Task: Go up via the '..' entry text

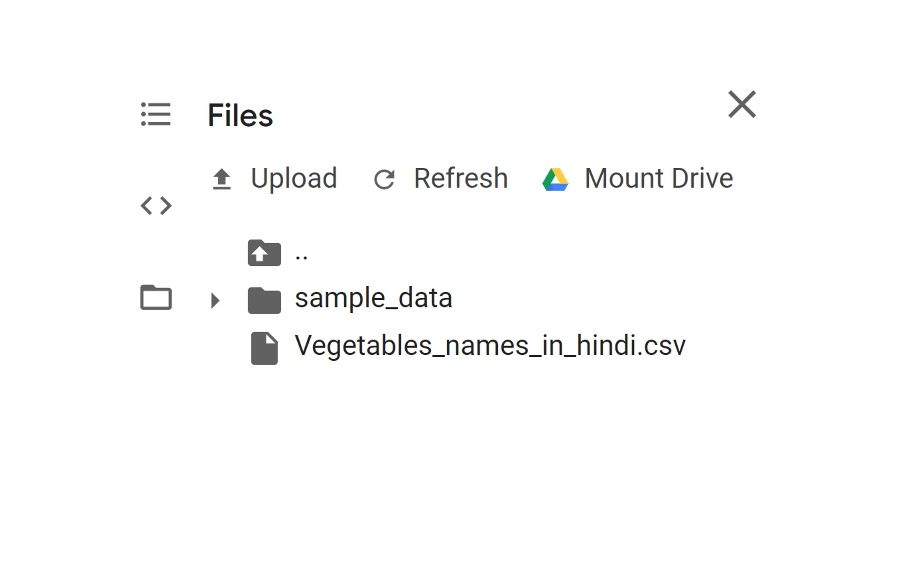Action: click(x=301, y=255)
